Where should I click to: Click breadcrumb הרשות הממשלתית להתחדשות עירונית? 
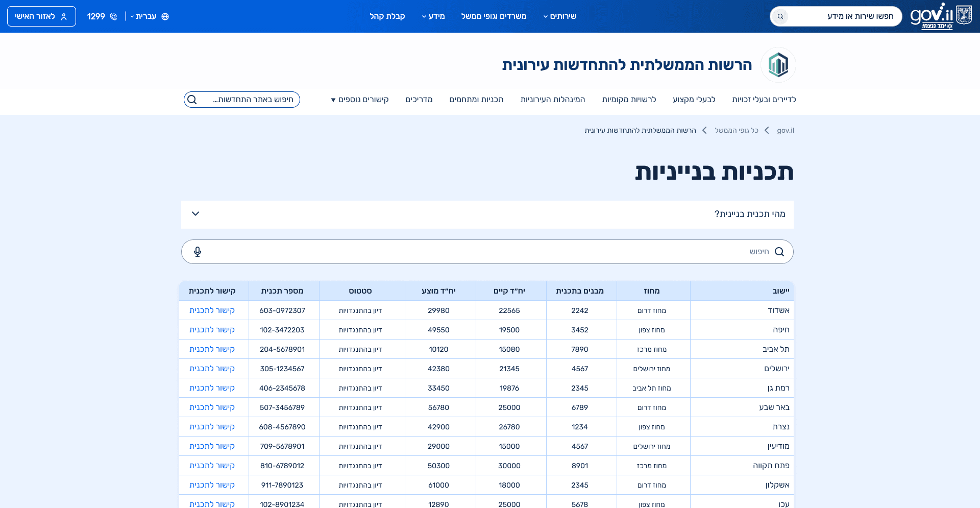(x=640, y=131)
